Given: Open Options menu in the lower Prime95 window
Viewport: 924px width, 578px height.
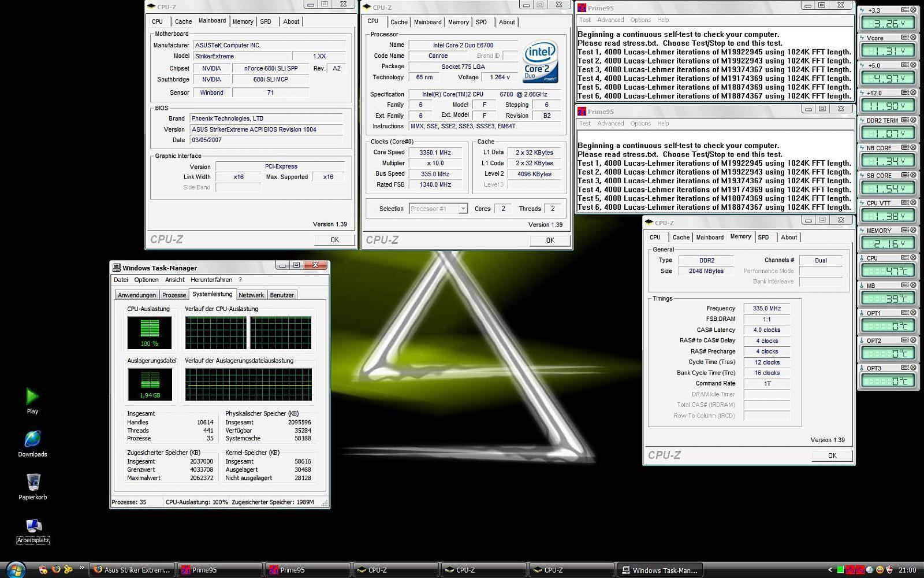Looking at the screenshot, I should click(x=640, y=123).
